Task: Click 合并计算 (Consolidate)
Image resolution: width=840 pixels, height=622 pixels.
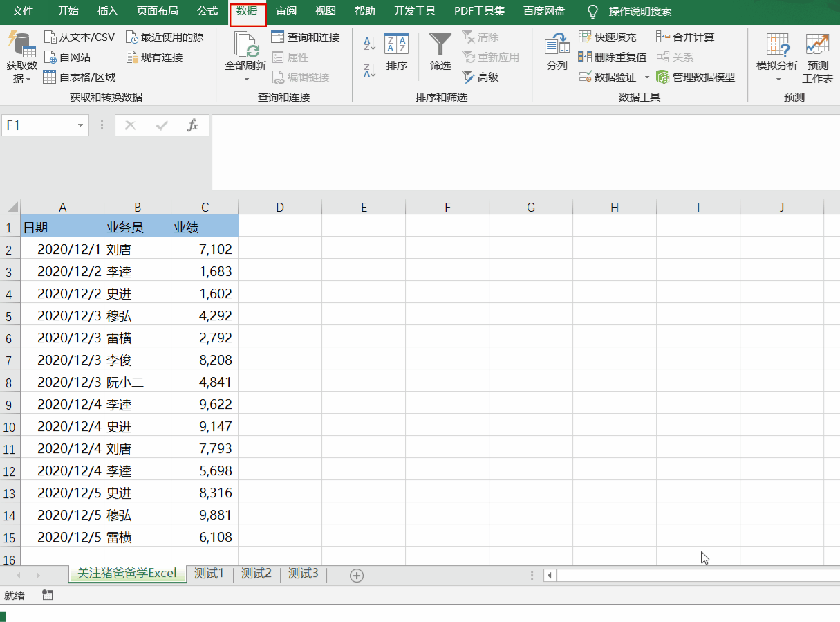Action: click(685, 37)
